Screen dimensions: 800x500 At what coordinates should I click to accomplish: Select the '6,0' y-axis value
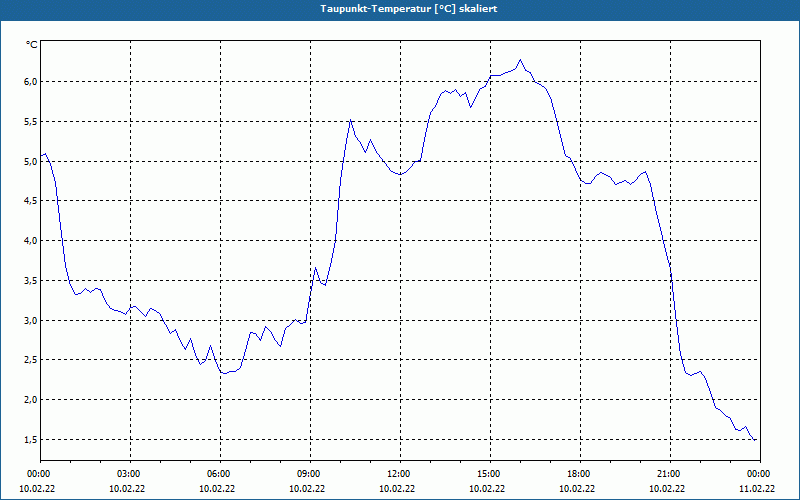[31, 82]
